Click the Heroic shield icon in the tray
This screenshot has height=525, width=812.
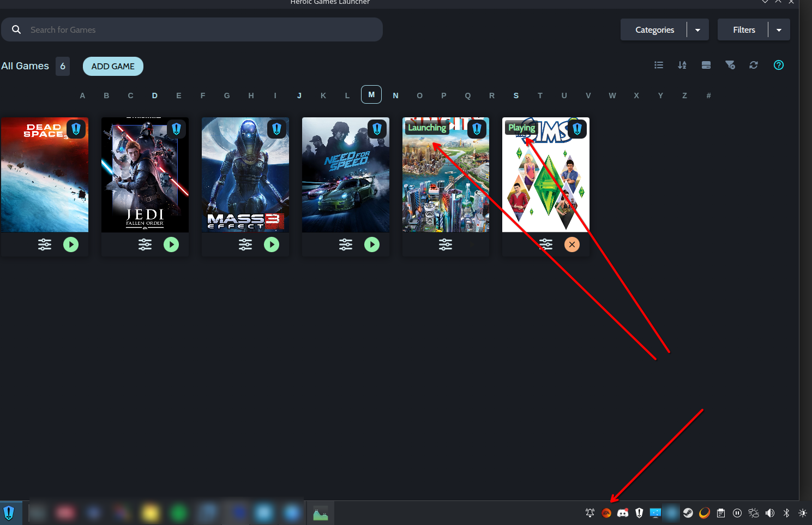coord(639,513)
